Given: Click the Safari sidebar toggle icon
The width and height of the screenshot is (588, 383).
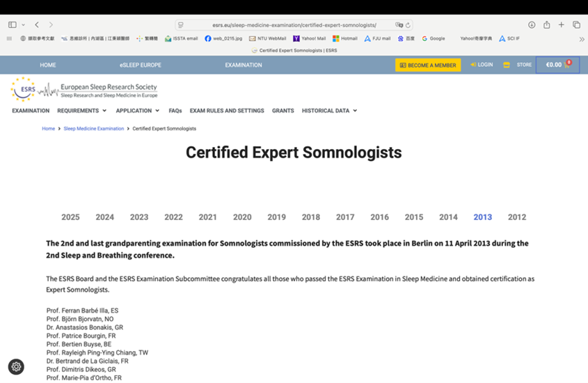Looking at the screenshot, I should point(12,25).
